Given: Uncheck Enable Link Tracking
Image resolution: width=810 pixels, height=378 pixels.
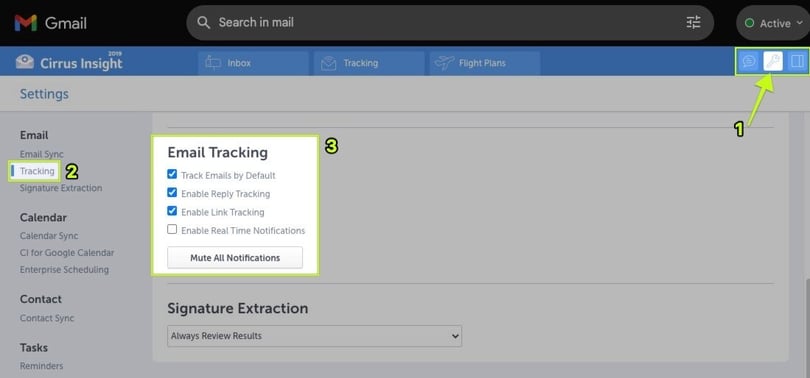Looking at the screenshot, I should (x=172, y=211).
